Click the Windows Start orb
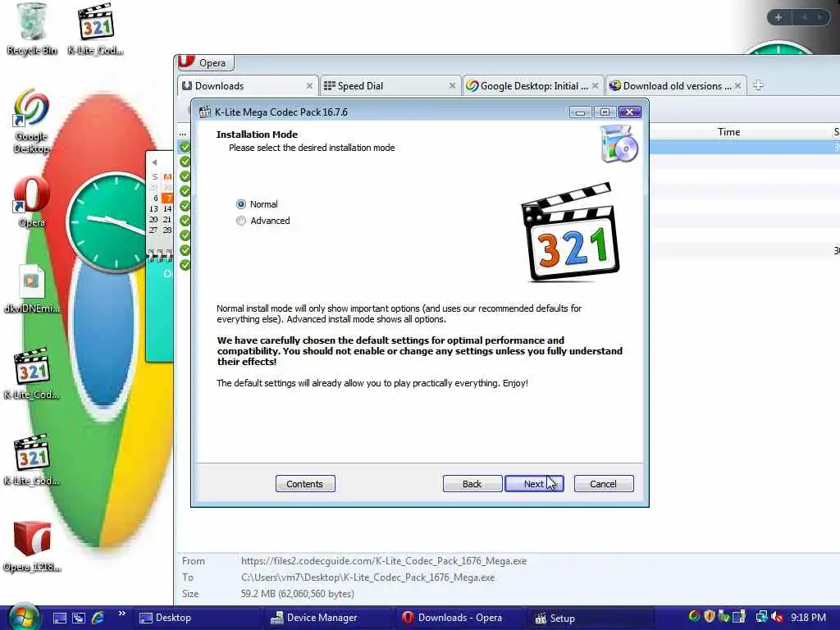The width and height of the screenshot is (840, 630). pos(22,617)
